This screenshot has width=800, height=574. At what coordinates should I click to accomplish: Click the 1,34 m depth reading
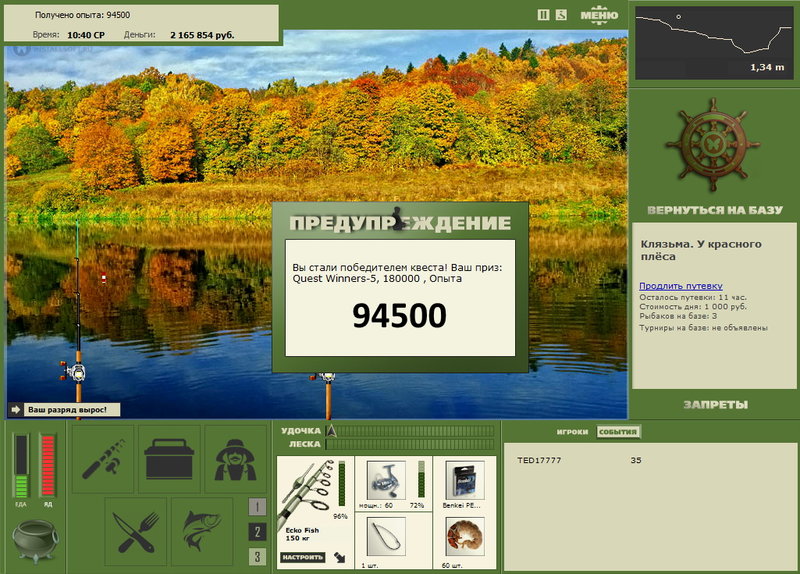point(767,67)
